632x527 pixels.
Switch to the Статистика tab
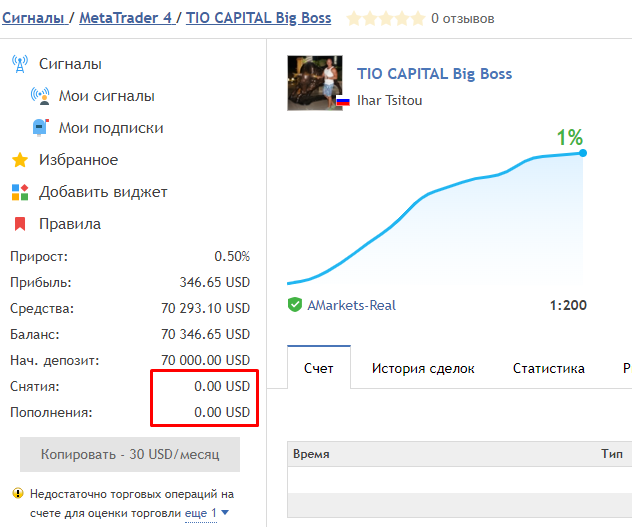click(549, 368)
